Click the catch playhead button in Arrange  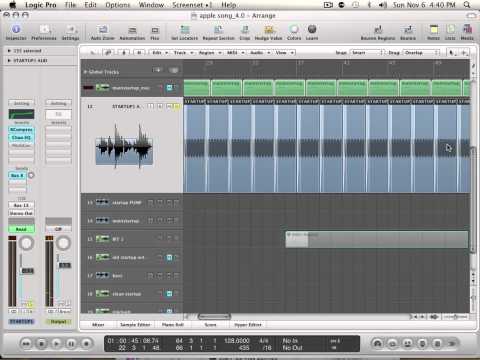(x=124, y=53)
